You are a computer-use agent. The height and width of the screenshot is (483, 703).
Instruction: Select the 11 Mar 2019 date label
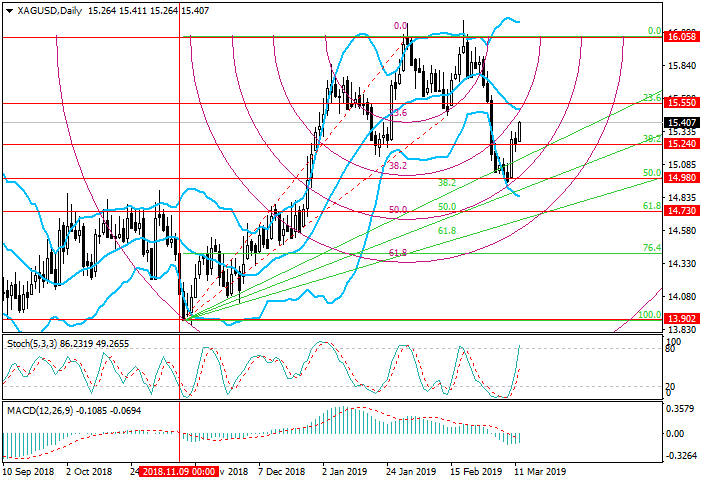click(x=540, y=470)
